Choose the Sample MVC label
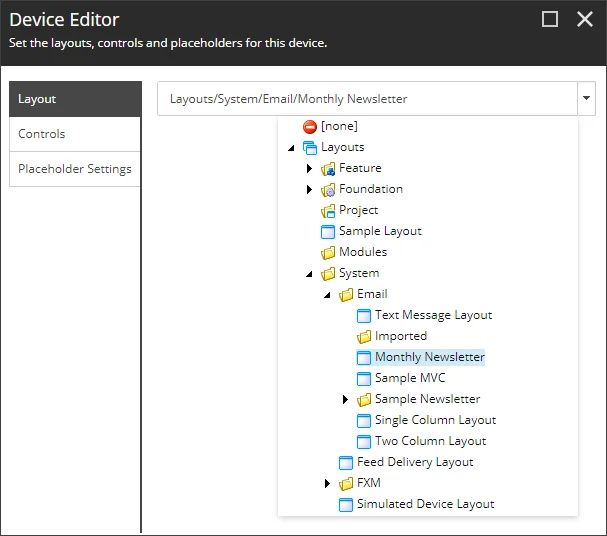Viewport: 607px width, 536px height. click(410, 378)
